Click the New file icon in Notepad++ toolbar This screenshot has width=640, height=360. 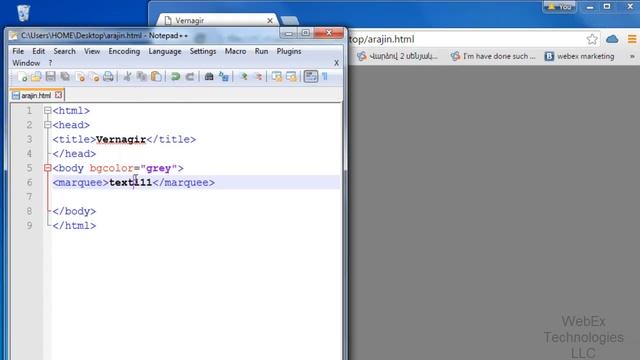point(22,76)
